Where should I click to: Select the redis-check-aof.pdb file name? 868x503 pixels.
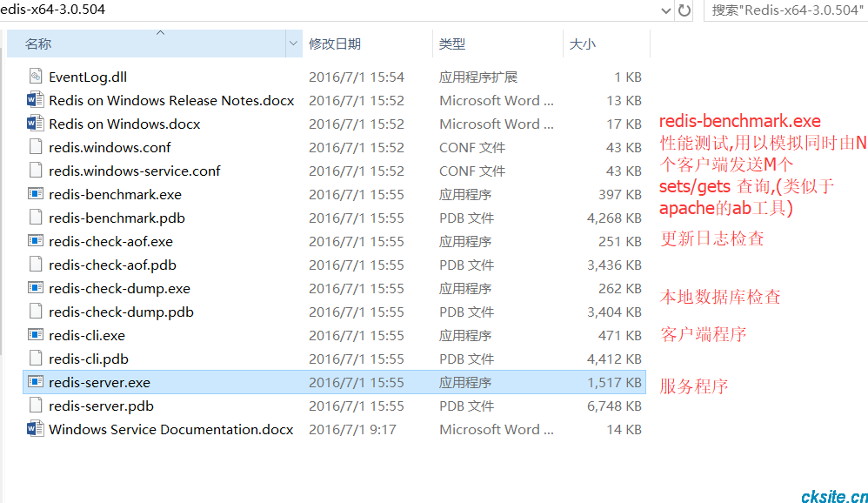[112, 265]
